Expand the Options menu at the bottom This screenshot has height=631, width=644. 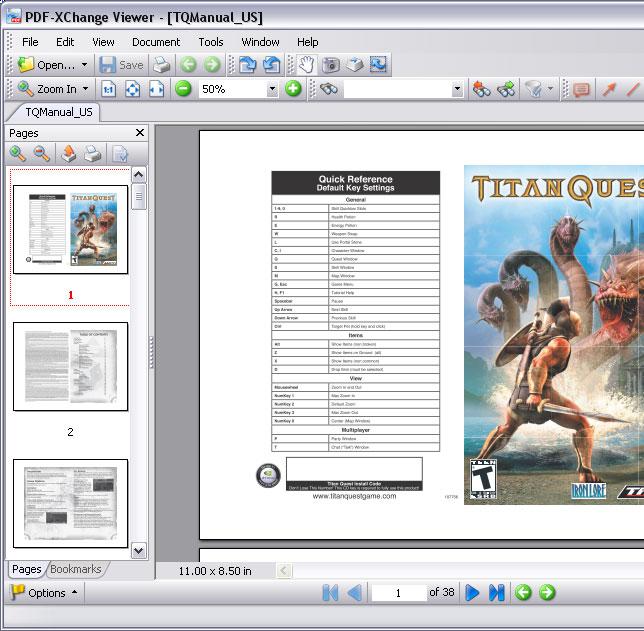(44, 593)
